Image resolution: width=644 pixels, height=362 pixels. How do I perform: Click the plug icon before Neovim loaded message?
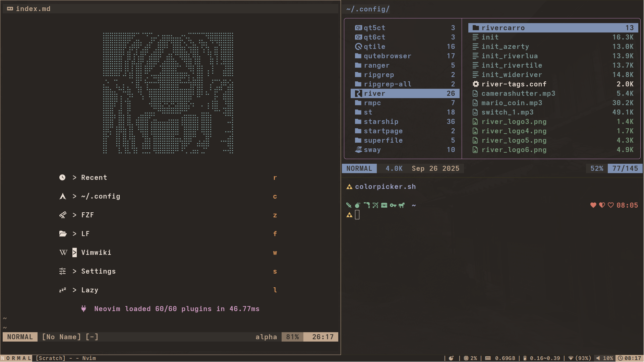pos(84,309)
